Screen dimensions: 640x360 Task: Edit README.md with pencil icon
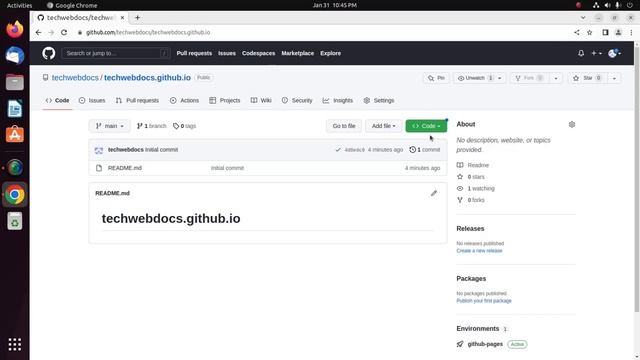tap(434, 193)
